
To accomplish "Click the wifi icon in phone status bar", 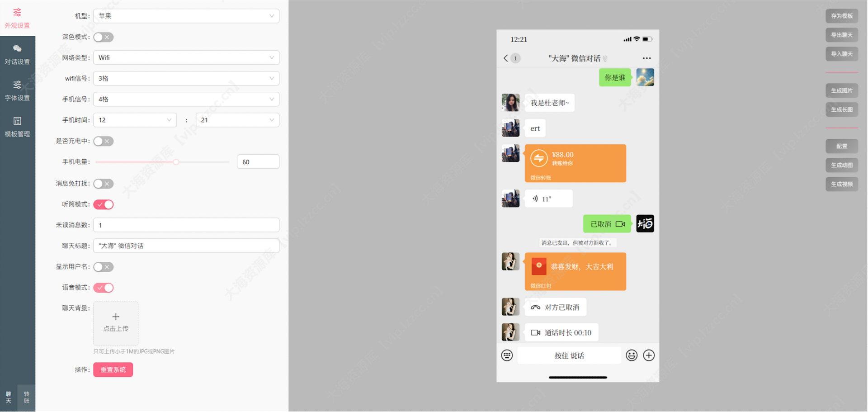I will [x=637, y=39].
